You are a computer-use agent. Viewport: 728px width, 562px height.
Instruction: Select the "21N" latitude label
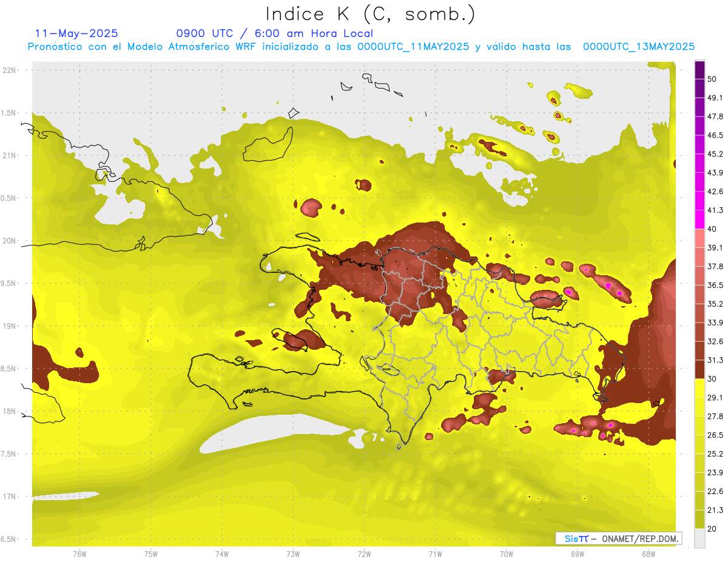click(x=10, y=155)
